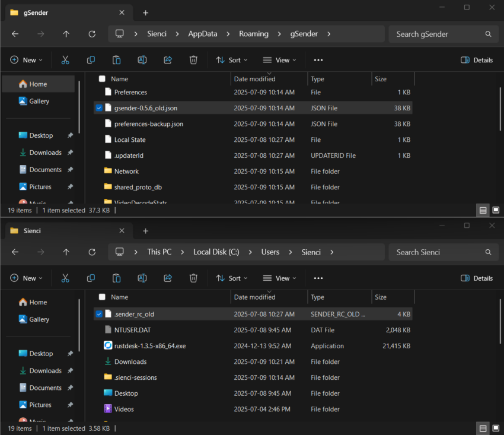Toggle select-all checkbox in gSender window
This screenshot has height=435, width=504.
coord(102,79)
